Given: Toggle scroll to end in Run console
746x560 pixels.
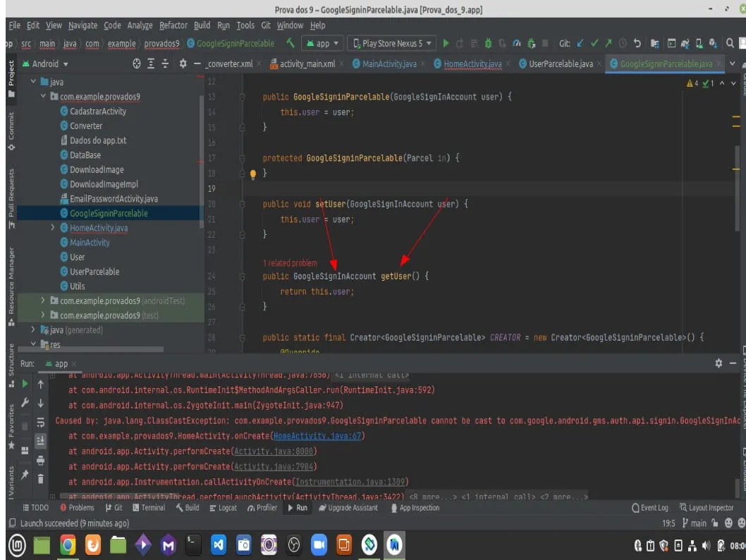Looking at the screenshot, I should point(41,440).
